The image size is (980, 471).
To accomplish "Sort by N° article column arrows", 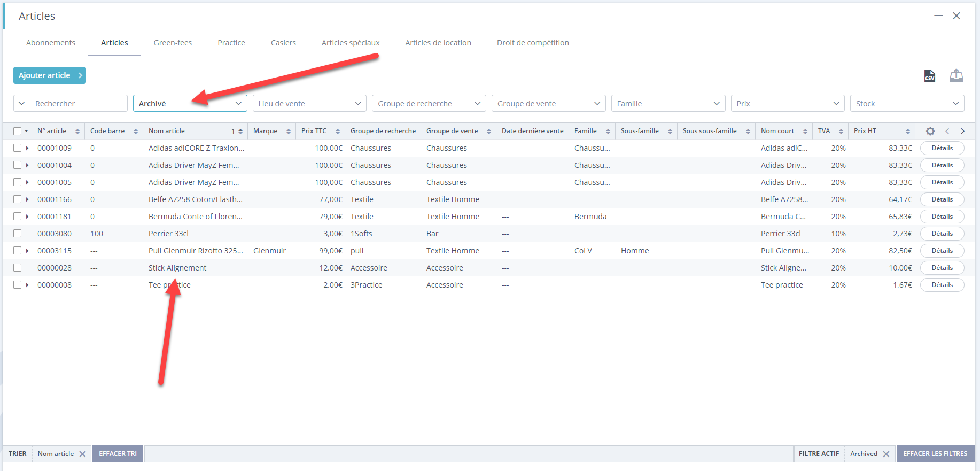I will (x=77, y=132).
